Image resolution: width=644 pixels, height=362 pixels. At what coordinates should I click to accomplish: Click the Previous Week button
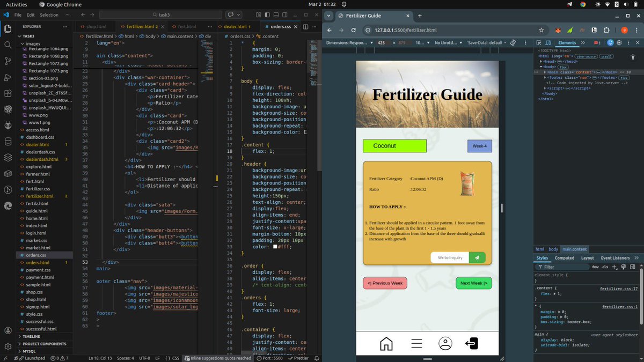[385, 283]
